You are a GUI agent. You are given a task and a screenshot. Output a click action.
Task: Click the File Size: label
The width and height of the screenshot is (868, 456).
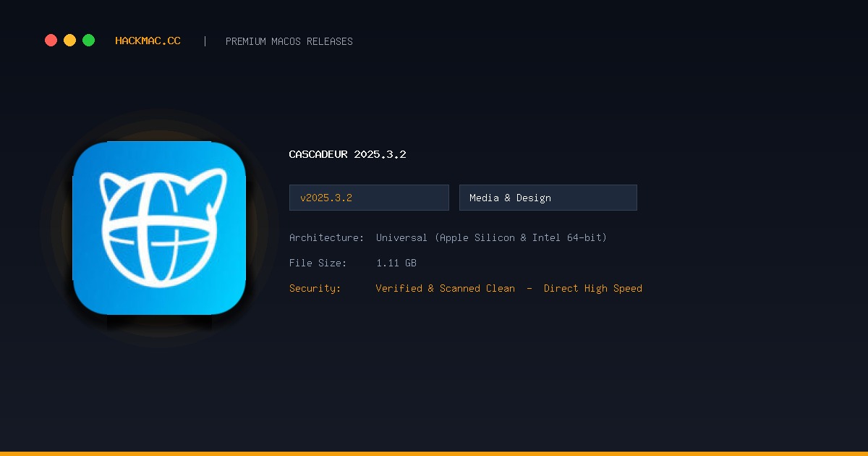[318, 263]
